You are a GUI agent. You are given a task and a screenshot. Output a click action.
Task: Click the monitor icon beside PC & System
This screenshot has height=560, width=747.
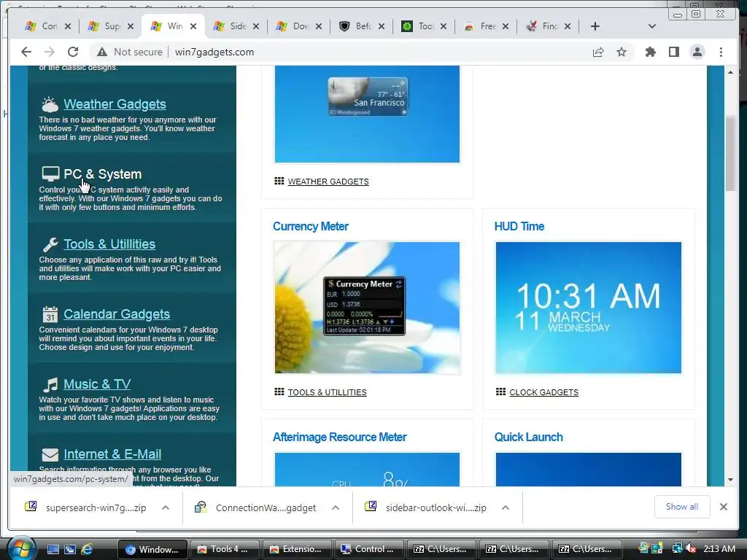[x=50, y=174]
